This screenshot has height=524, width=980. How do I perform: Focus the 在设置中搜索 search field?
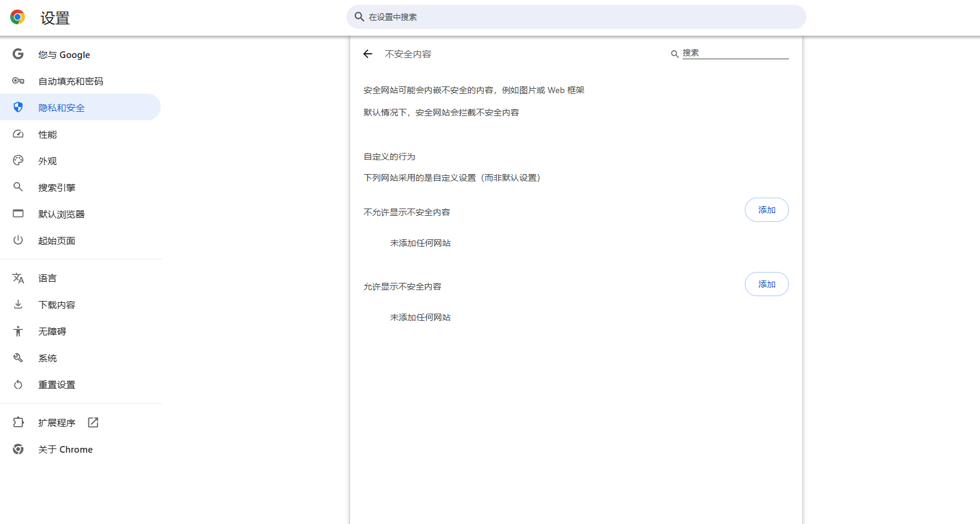coord(576,17)
